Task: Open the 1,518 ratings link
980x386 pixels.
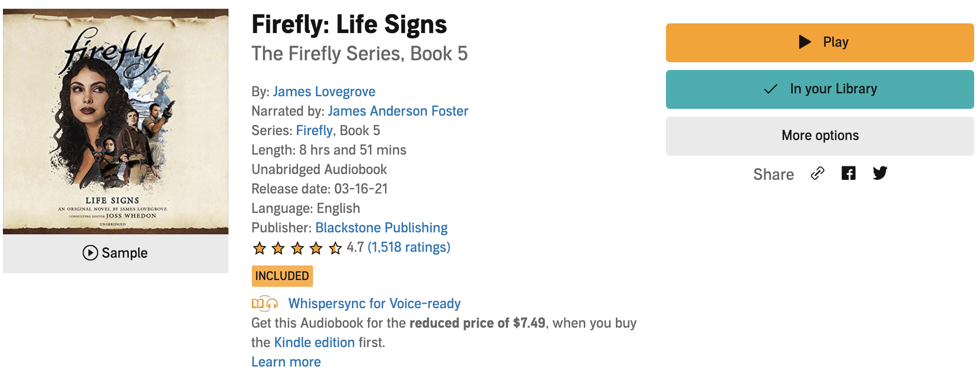Action: pos(409,247)
